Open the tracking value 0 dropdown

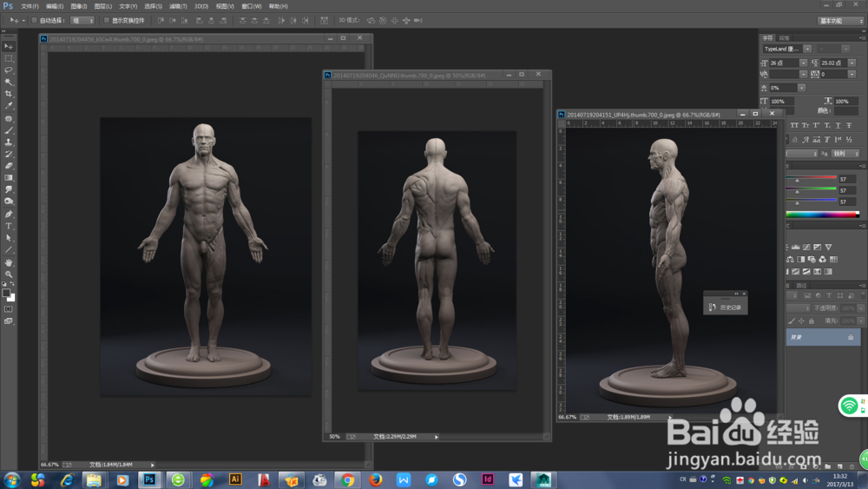(852, 74)
